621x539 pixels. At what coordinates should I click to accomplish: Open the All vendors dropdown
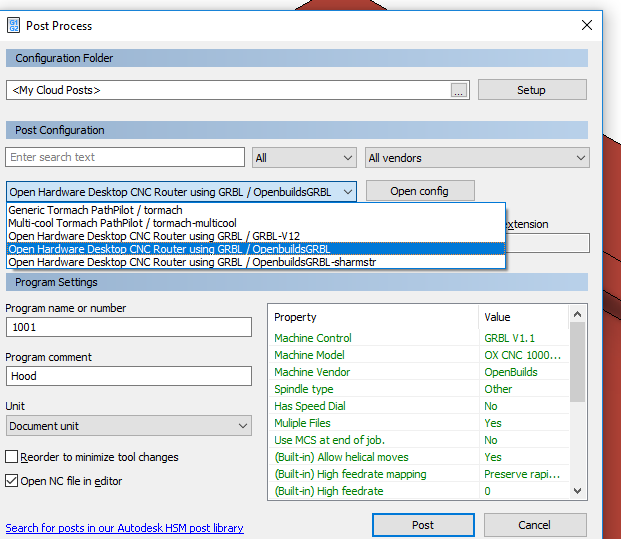(476, 158)
